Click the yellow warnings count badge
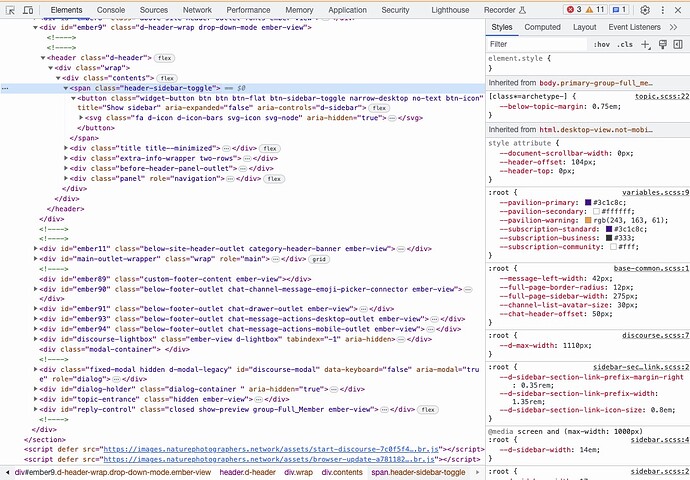The width and height of the screenshot is (690, 480). 595,10
